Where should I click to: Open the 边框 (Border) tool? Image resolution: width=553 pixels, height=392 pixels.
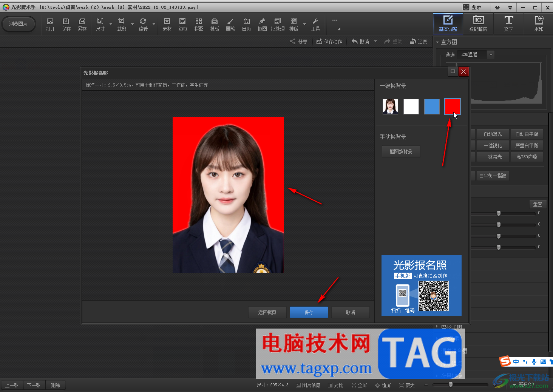click(x=183, y=25)
